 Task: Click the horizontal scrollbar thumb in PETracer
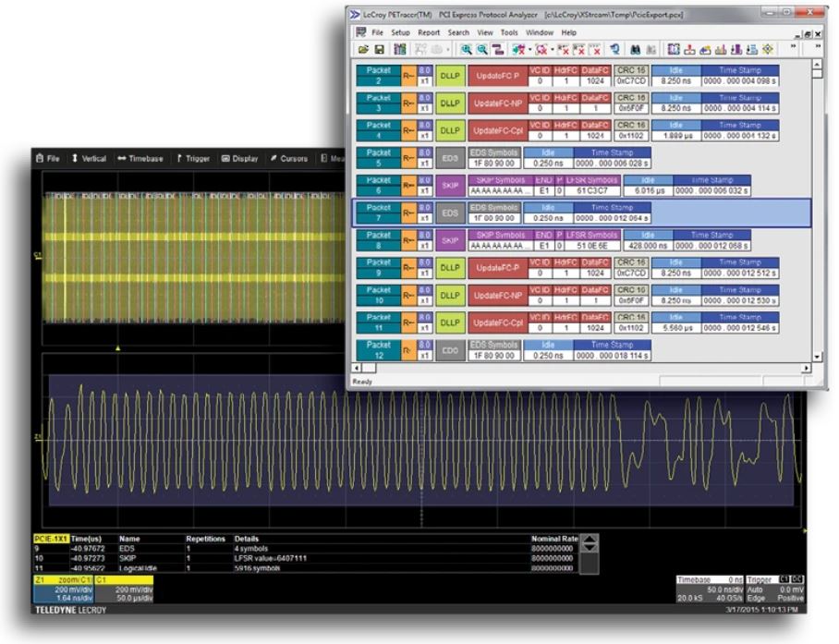[x=370, y=368]
